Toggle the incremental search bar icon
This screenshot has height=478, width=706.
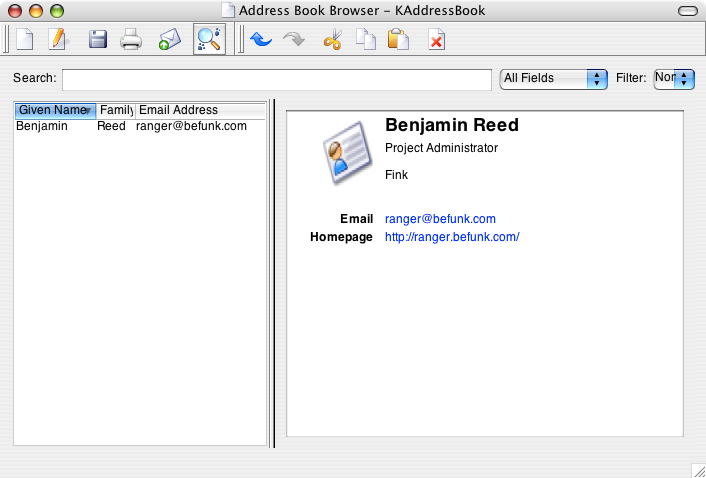(x=209, y=39)
